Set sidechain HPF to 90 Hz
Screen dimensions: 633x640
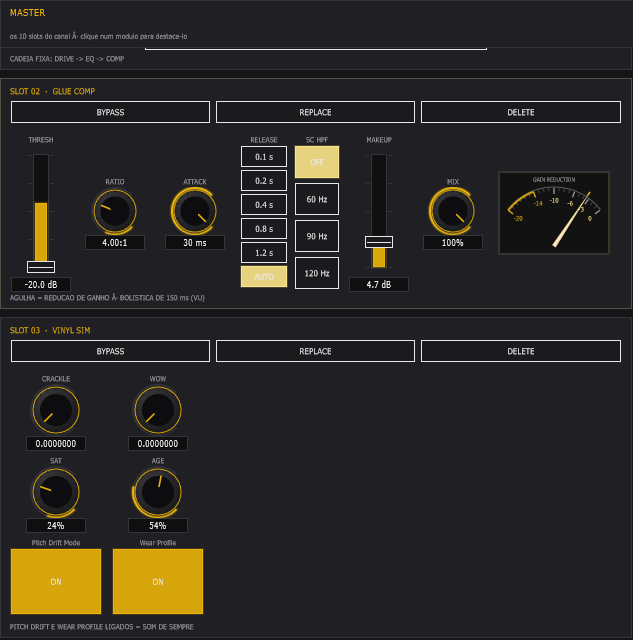317,236
